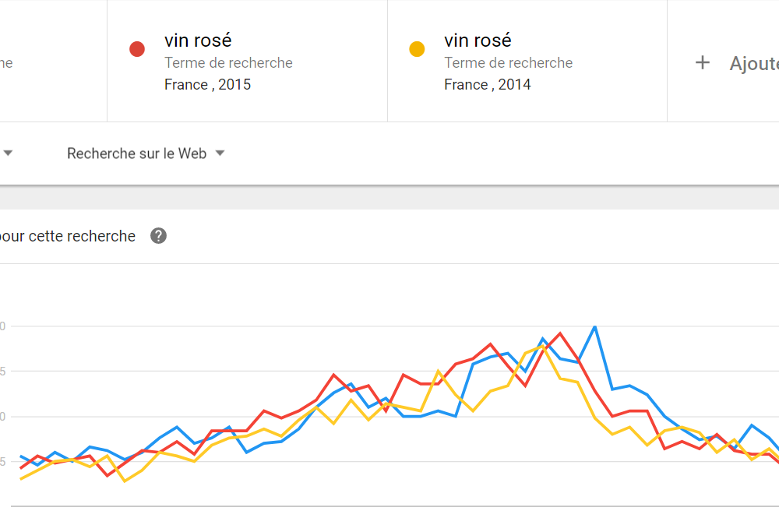Expand the partially visible left filter dropdown arrow
Screen dimensions: 779x532
click(x=8, y=153)
